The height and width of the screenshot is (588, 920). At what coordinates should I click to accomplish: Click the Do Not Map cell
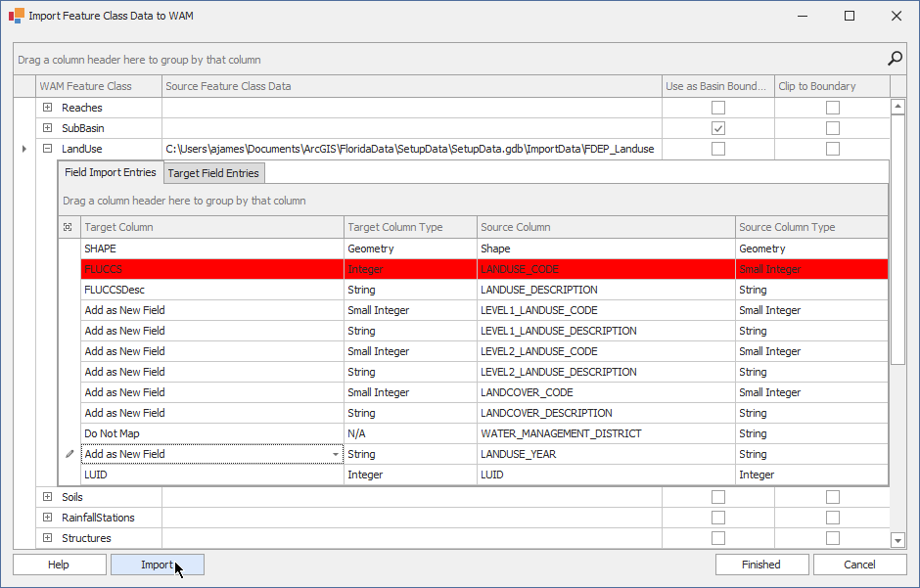211,433
